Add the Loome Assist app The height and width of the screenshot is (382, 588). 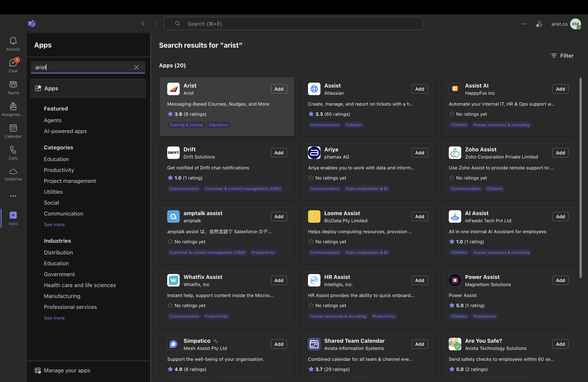(x=419, y=216)
